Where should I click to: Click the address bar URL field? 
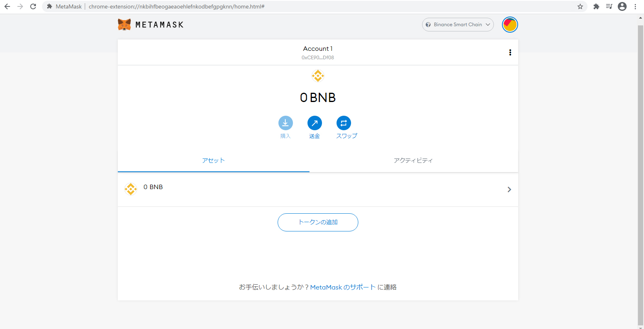pos(315,6)
